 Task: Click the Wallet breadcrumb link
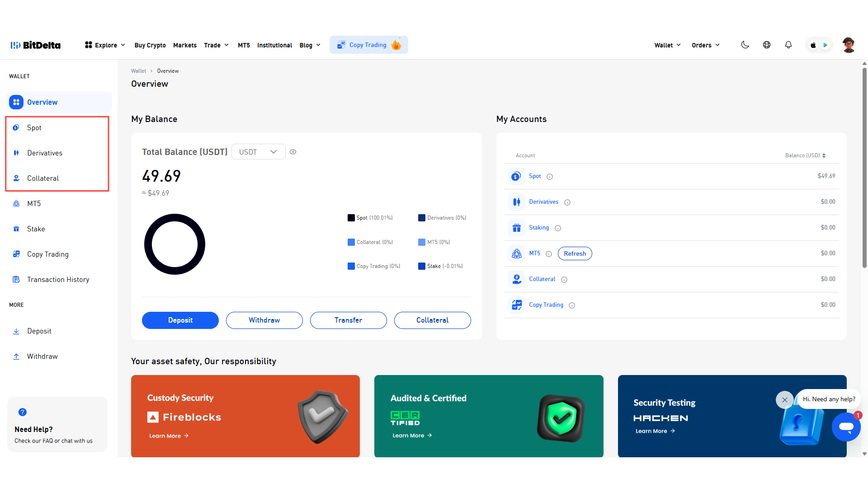[138, 71]
